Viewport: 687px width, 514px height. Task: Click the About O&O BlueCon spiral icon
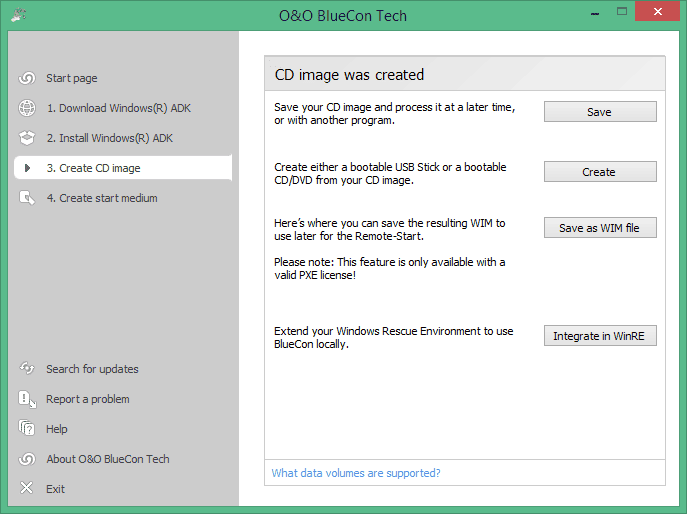pyautogui.click(x=27, y=459)
